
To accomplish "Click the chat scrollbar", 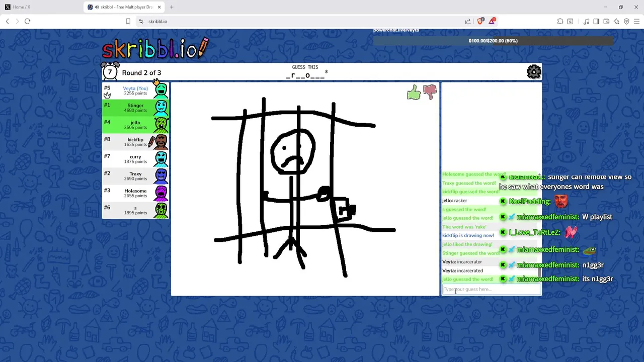I will (540, 272).
